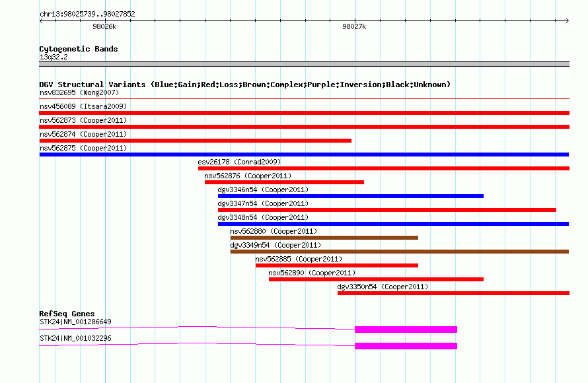Viewport: 588px width, 383px height.
Task: Select the brown nsv562880 complex bar
Action: pyautogui.click(x=324, y=238)
